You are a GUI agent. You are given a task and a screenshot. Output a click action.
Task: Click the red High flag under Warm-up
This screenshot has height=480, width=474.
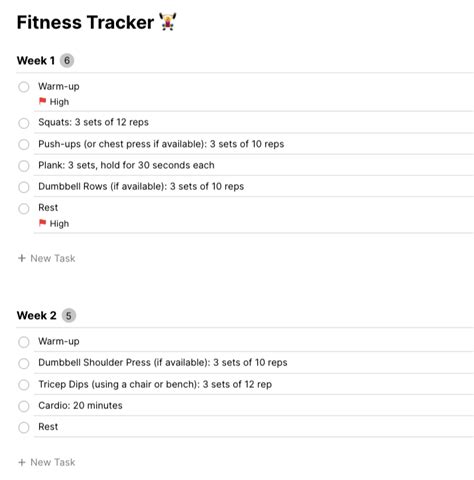coord(42,101)
